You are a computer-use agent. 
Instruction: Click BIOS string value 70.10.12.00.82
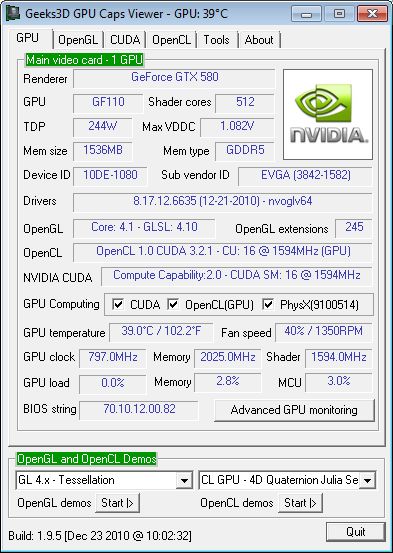point(139,410)
